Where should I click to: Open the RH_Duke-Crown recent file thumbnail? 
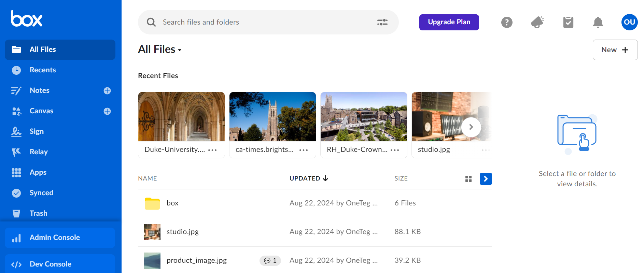pos(364,117)
